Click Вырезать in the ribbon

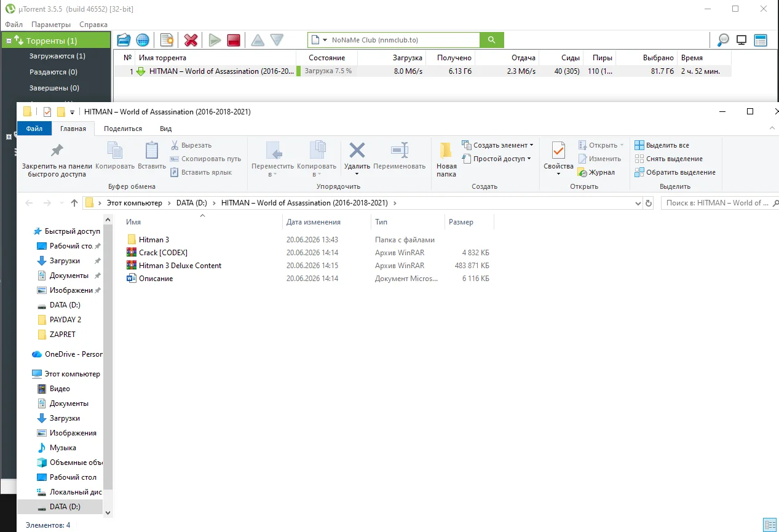[191, 145]
